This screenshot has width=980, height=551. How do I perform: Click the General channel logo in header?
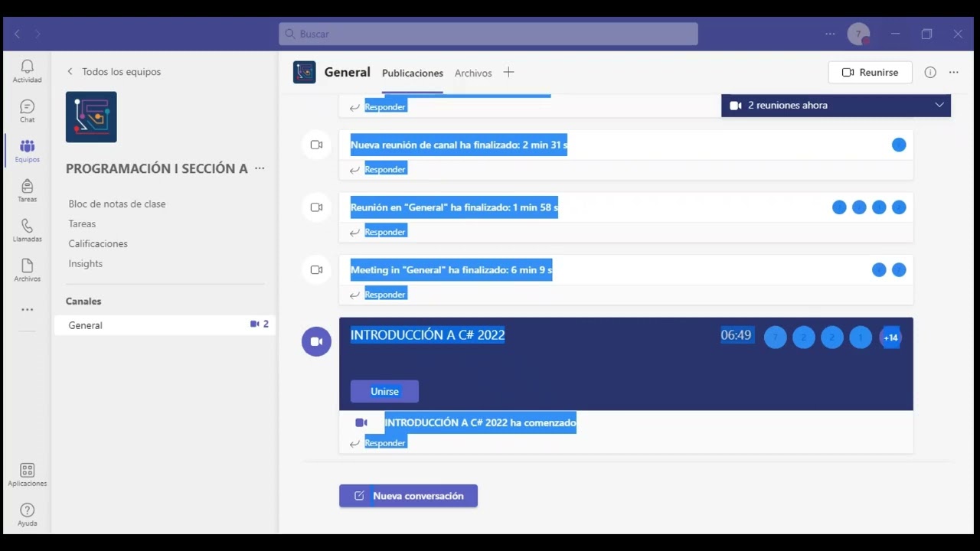[x=305, y=73]
